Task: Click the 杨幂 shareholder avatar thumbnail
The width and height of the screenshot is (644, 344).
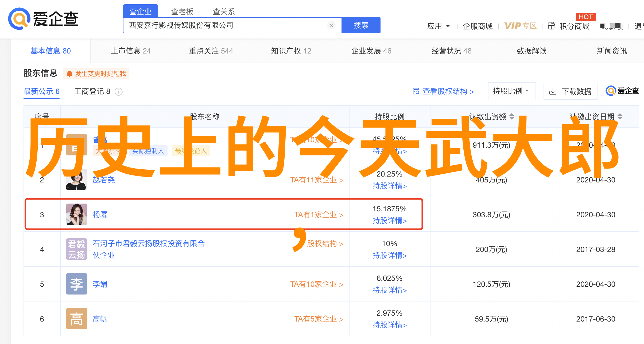Action: coord(77,214)
